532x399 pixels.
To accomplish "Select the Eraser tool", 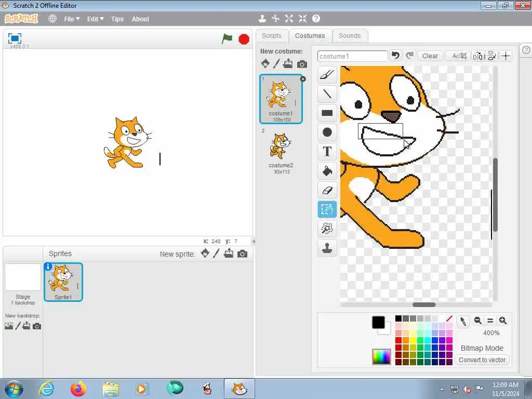I will (327, 190).
